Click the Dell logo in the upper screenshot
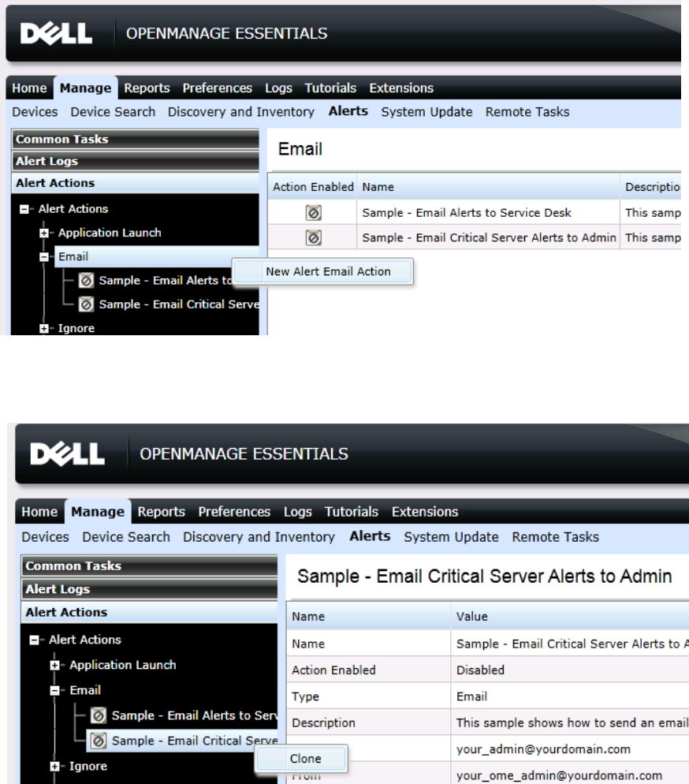The height and width of the screenshot is (784, 689). pyautogui.click(x=56, y=33)
